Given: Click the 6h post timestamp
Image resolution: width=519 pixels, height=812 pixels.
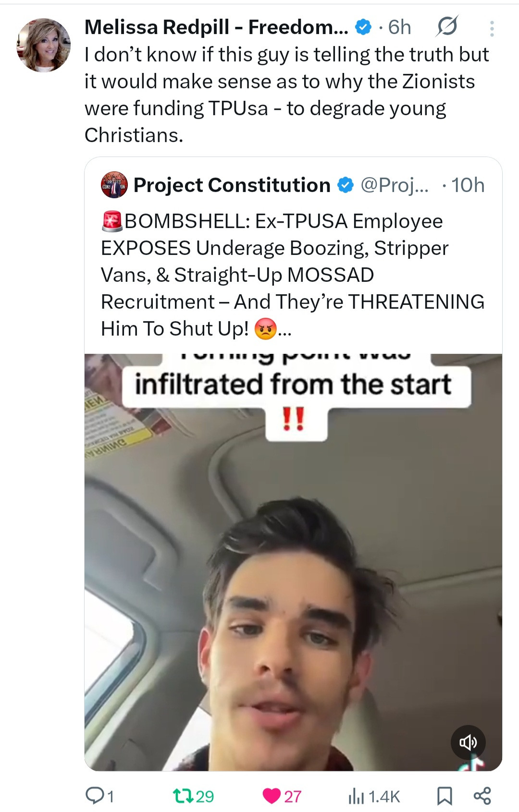Looking at the screenshot, I should tap(399, 27).
